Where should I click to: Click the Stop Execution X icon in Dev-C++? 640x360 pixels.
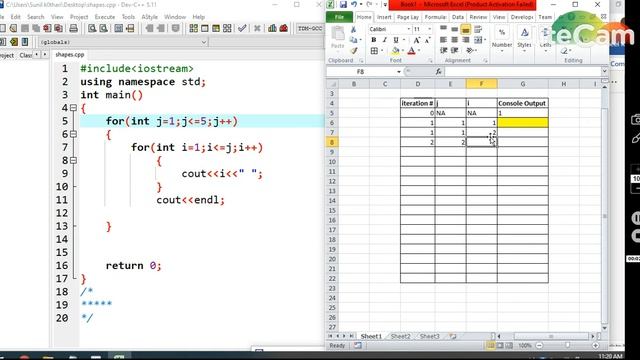(257, 28)
